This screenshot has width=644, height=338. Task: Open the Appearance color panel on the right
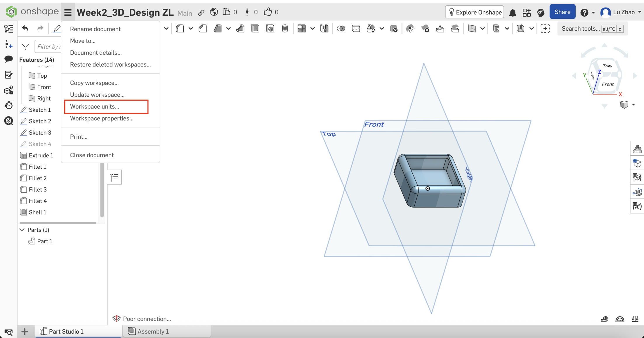click(x=637, y=149)
